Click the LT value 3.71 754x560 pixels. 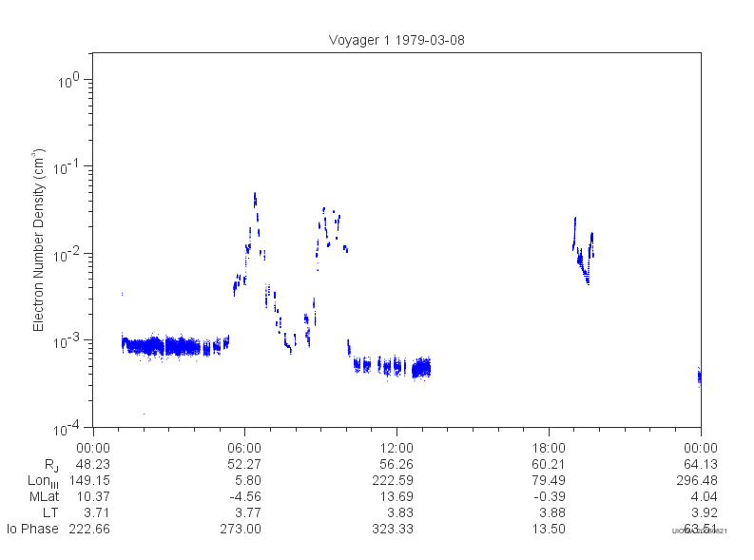click(x=97, y=512)
